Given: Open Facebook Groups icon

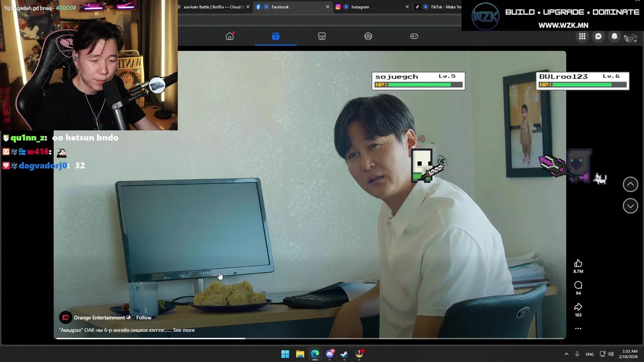Looking at the screenshot, I should coord(368,36).
